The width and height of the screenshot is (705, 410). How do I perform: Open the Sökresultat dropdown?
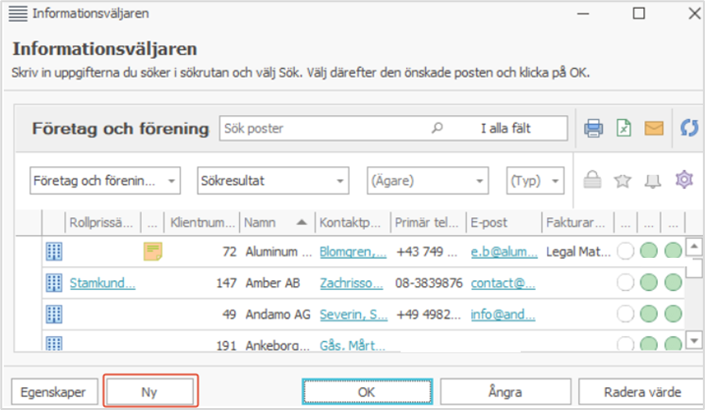pos(273,181)
